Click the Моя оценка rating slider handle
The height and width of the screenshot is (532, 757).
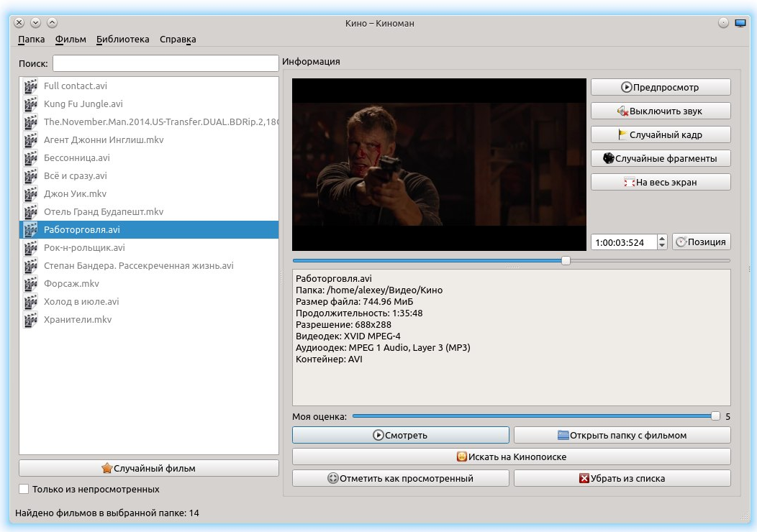click(x=715, y=416)
